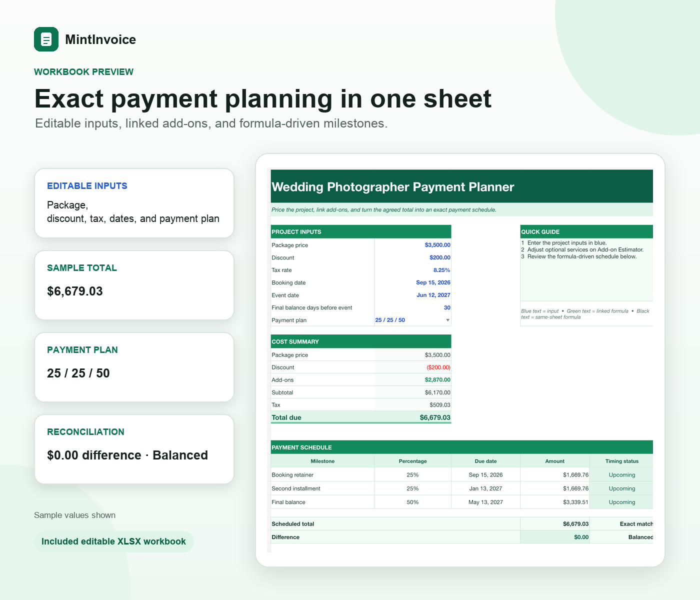Click the PAYMENT PLAN card value 25 / 25 / 50
700x600 pixels.
[78, 373]
